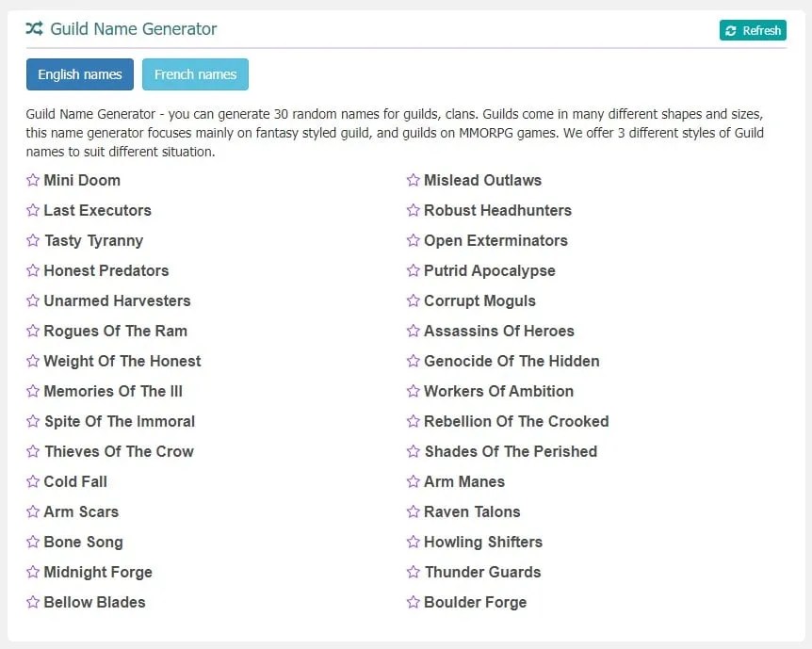Image resolution: width=812 pixels, height=649 pixels.
Task: Toggle star for Genocide Of The Hidden
Action: coord(413,361)
